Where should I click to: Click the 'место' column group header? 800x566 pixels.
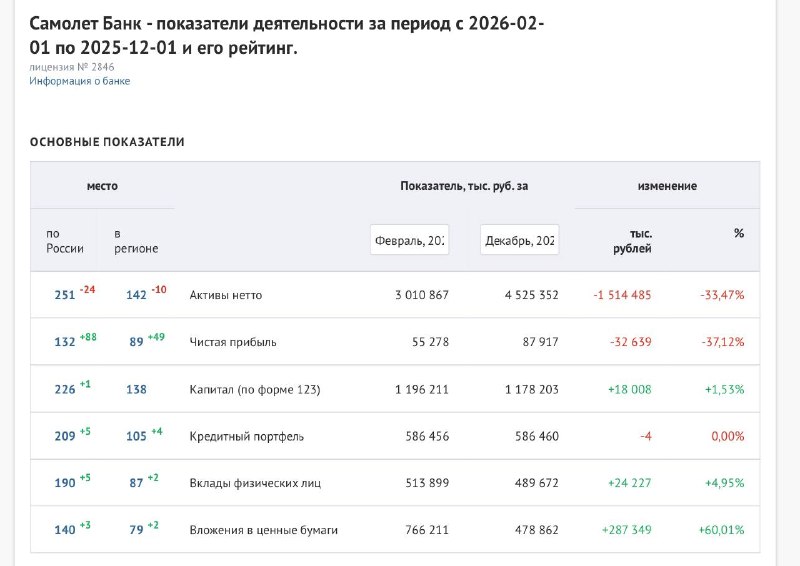tap(102, 186)
